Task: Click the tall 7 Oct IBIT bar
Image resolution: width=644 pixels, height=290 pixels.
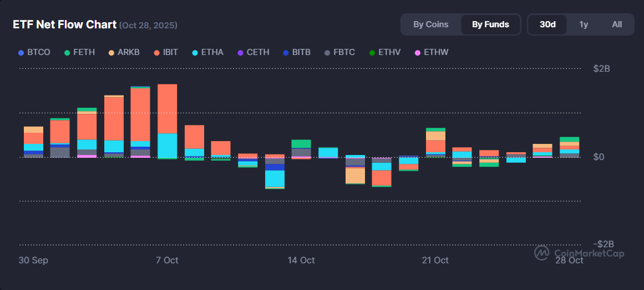Action: (167, 109)
